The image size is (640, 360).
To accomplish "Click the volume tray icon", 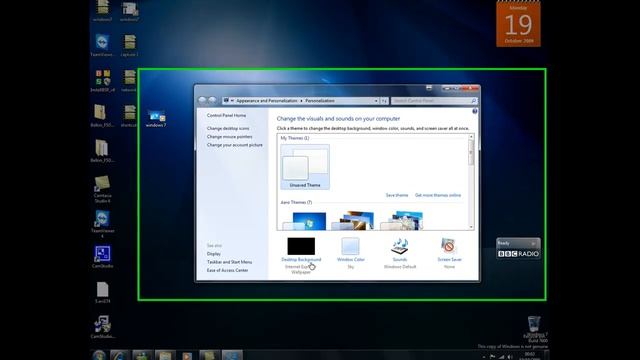I will 510,357.
